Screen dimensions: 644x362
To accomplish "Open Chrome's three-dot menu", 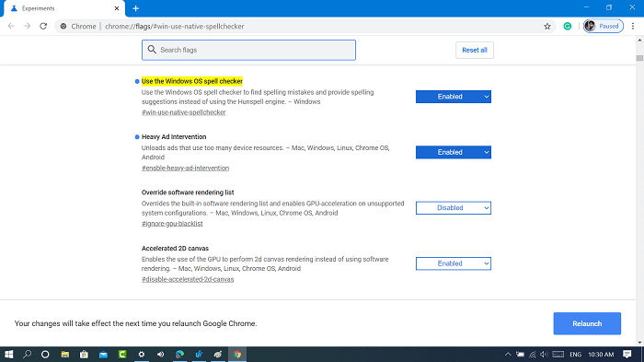I will 633,27.
